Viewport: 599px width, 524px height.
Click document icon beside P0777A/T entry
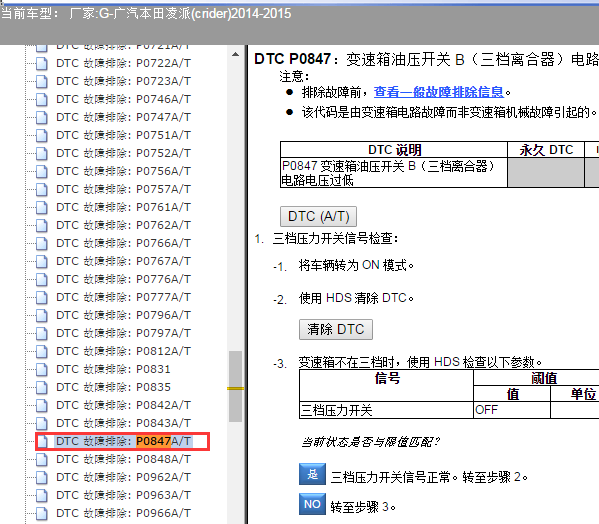coord(42,297)
